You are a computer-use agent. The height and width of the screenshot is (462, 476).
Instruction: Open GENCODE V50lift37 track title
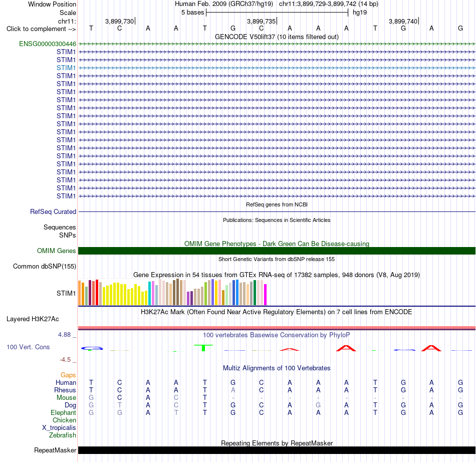tap(277, 37)
